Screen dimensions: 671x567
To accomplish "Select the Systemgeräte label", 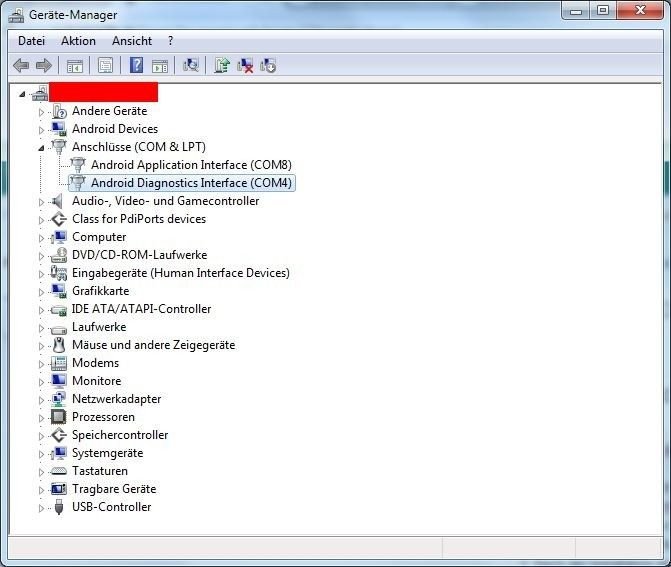I will point(107,453).
